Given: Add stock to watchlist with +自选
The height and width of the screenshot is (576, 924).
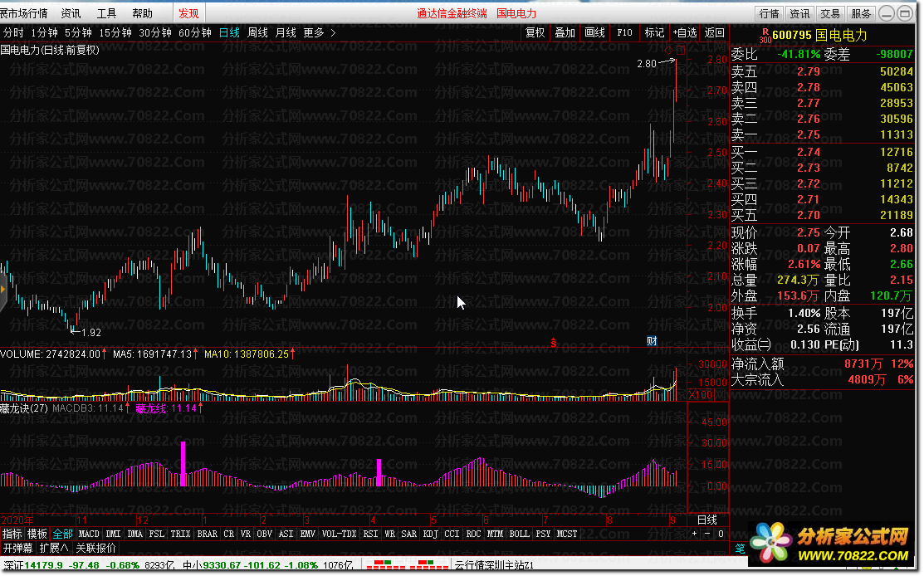Looking at the screenshot, I should pyautogui.click(x=685, y=33).
